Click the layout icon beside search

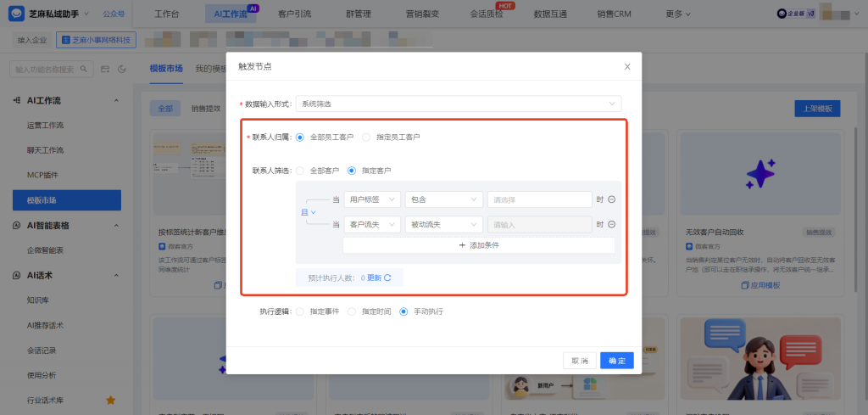(x=105, y=70)
